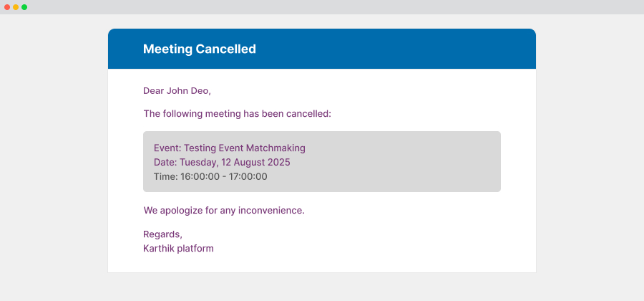
Task: Click the text about the cancelled meeting
Action: point(237,113)
